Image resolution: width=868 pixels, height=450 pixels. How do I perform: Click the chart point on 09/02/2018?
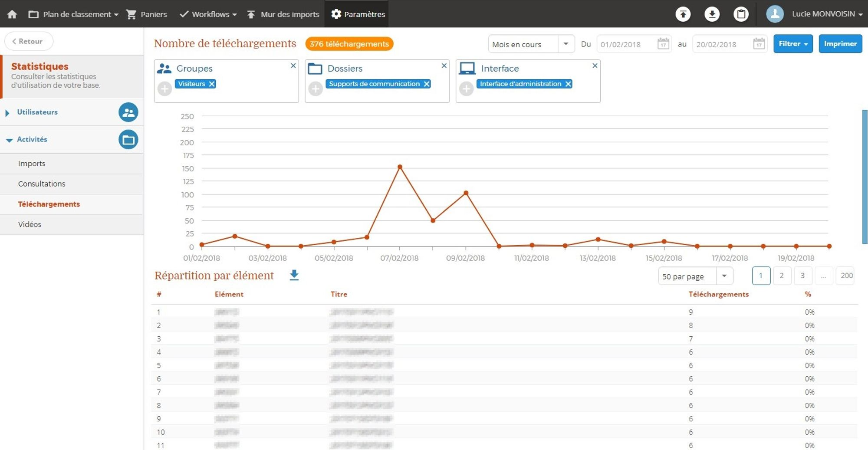point(466,193)
